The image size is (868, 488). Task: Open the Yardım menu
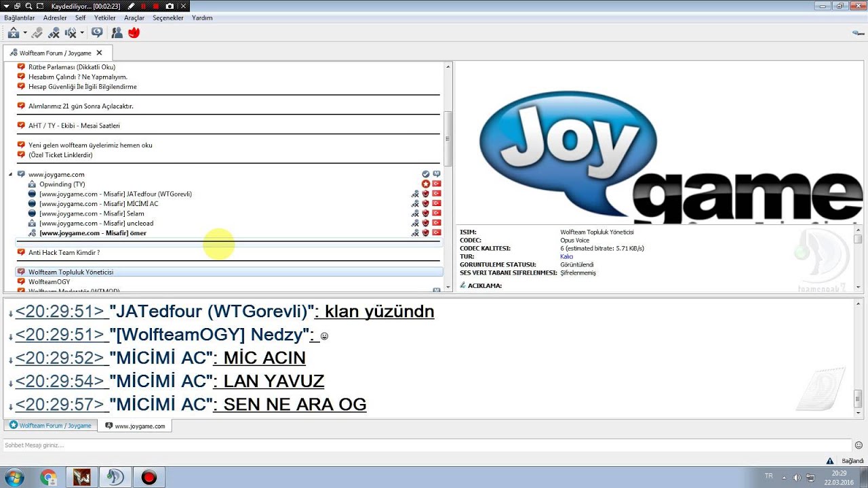202,18
